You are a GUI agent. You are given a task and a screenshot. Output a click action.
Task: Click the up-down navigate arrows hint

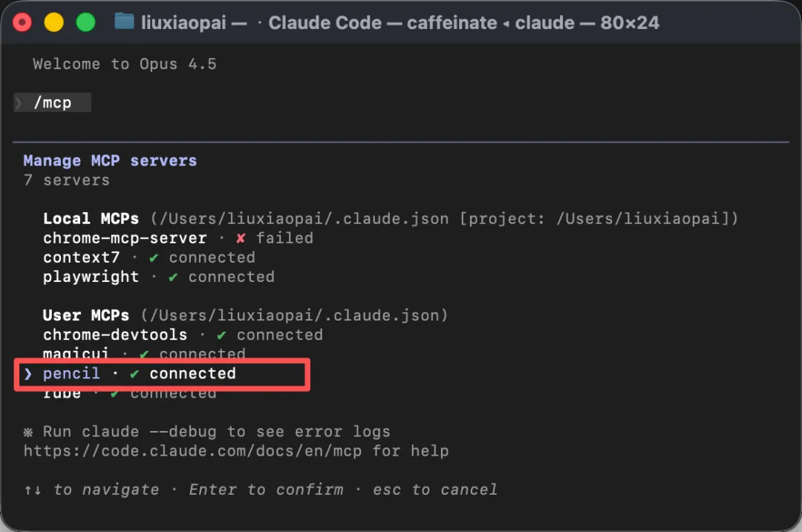(33, 490)
